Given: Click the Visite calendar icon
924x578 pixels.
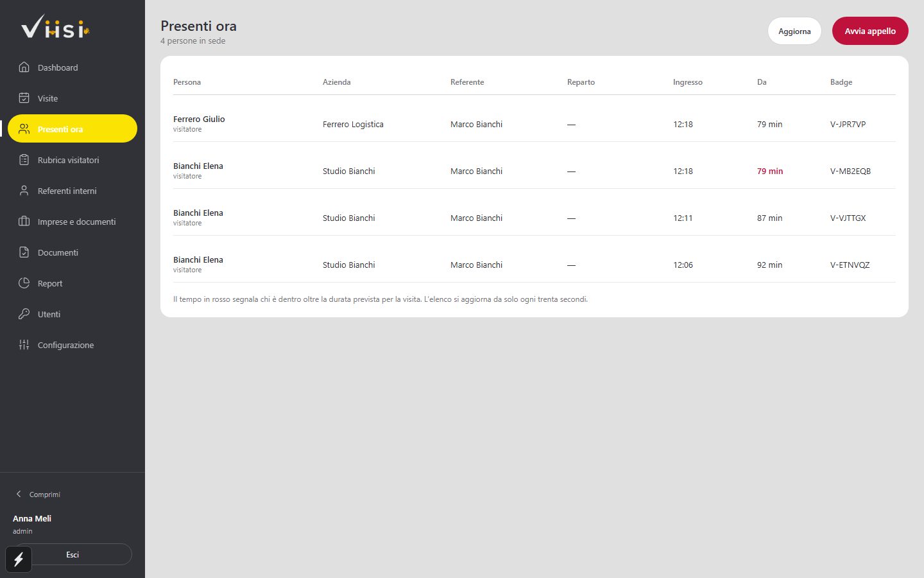Looking at the screenshot, I should point(24,98).
